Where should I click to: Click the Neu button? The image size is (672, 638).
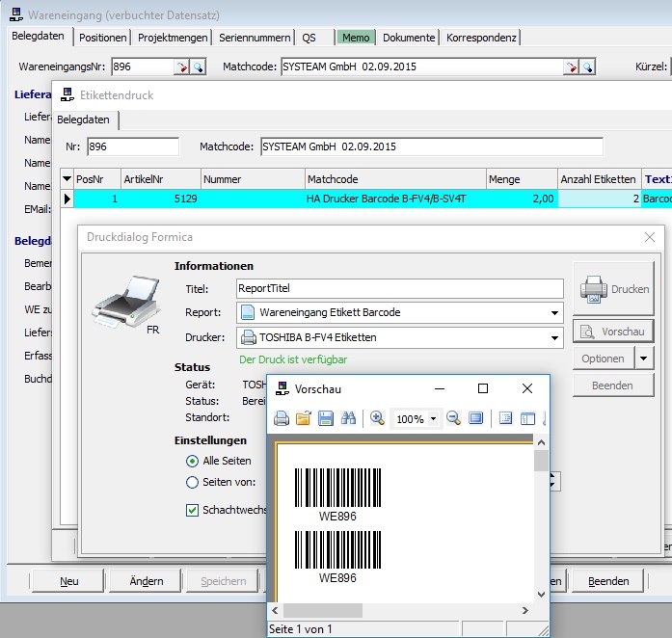click(x=68, y=581)
